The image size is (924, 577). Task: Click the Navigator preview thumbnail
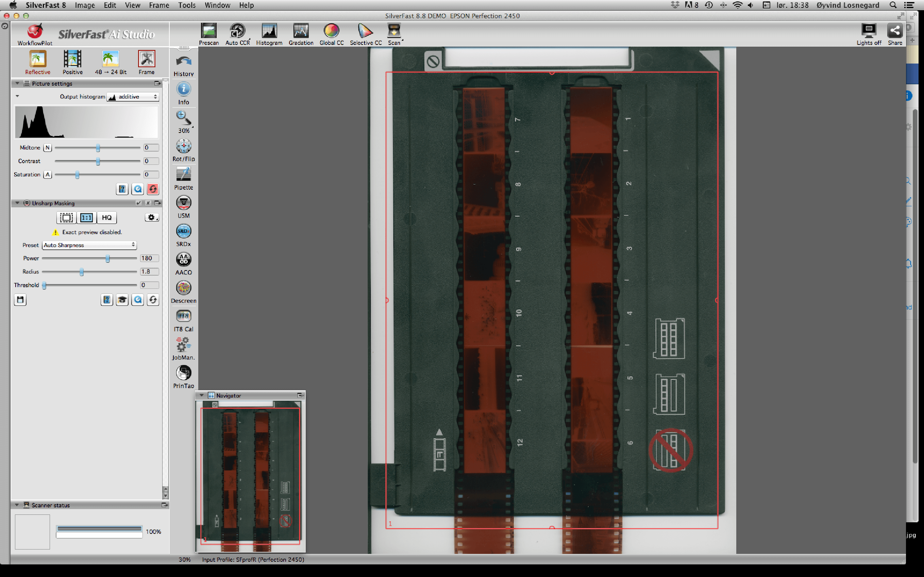tap(251, 476)
